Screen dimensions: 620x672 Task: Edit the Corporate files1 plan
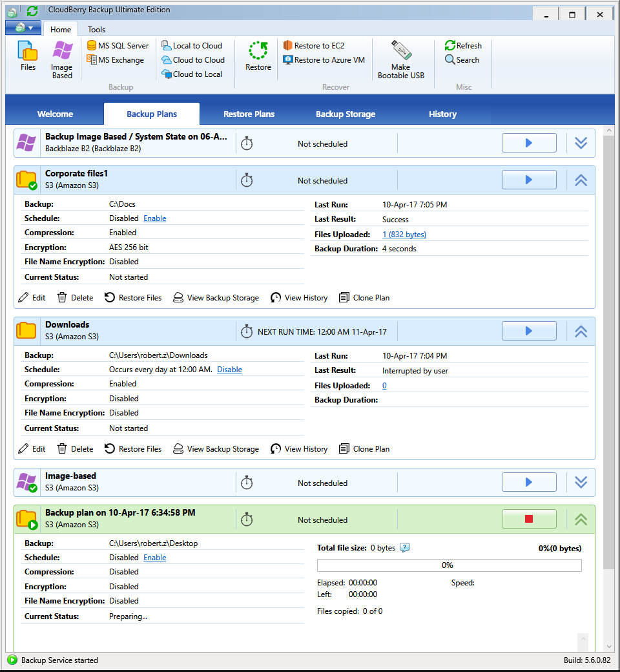(x=32, y=297)
